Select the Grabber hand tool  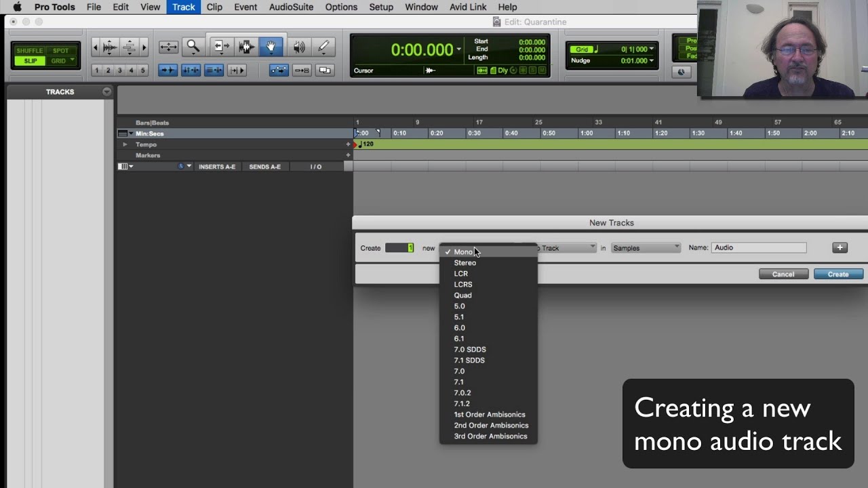coord(271,47)
